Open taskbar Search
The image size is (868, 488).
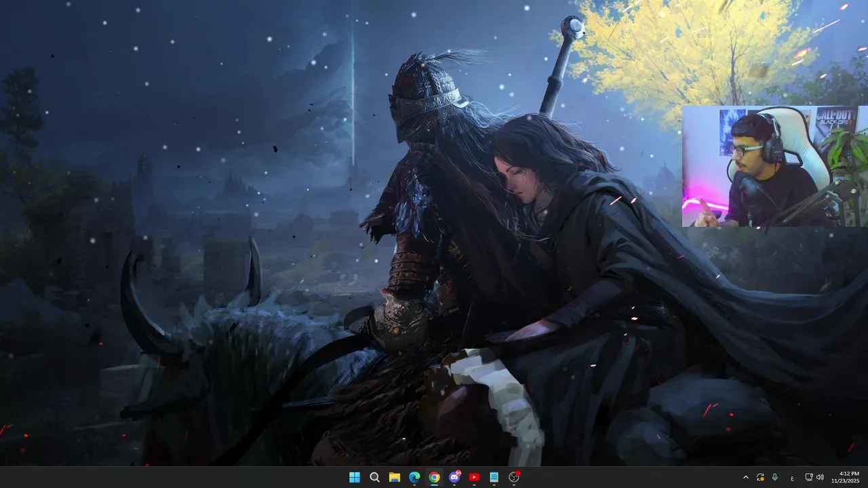pos(374,477)
